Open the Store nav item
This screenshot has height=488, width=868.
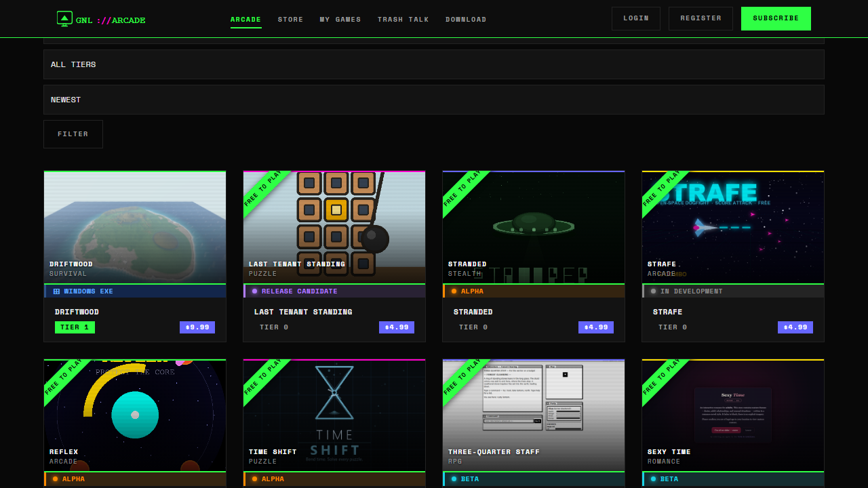click(291, 20)
